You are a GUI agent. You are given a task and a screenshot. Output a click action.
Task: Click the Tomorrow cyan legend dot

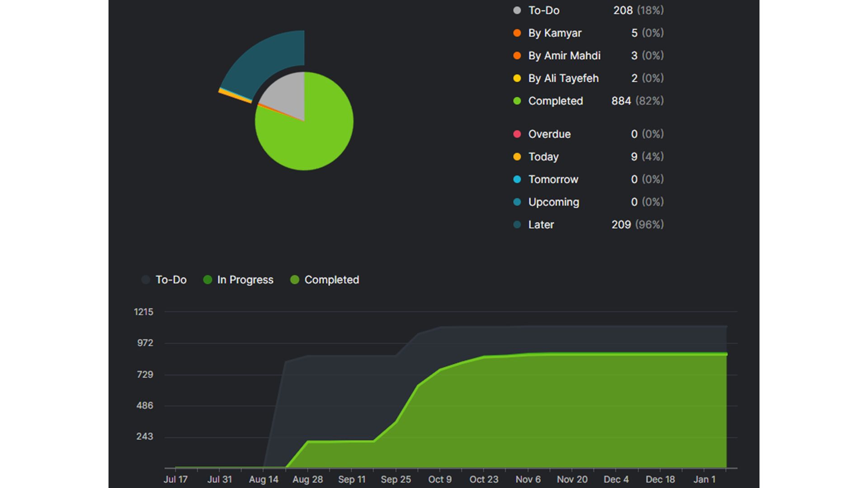(517, 179)
